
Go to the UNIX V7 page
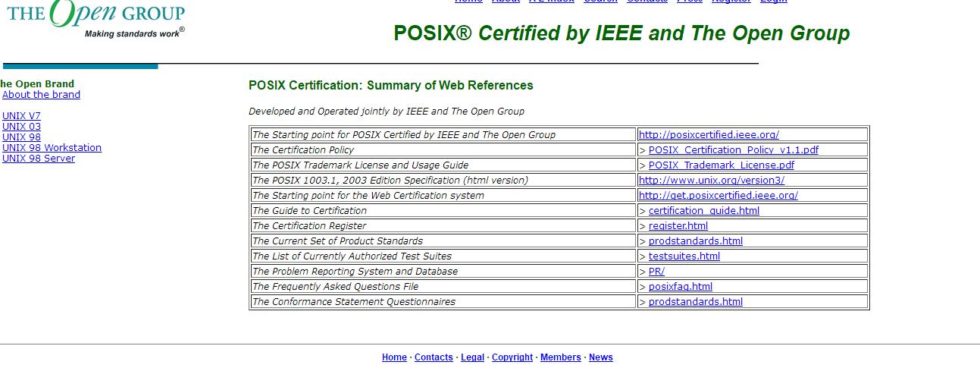(21, 116)
